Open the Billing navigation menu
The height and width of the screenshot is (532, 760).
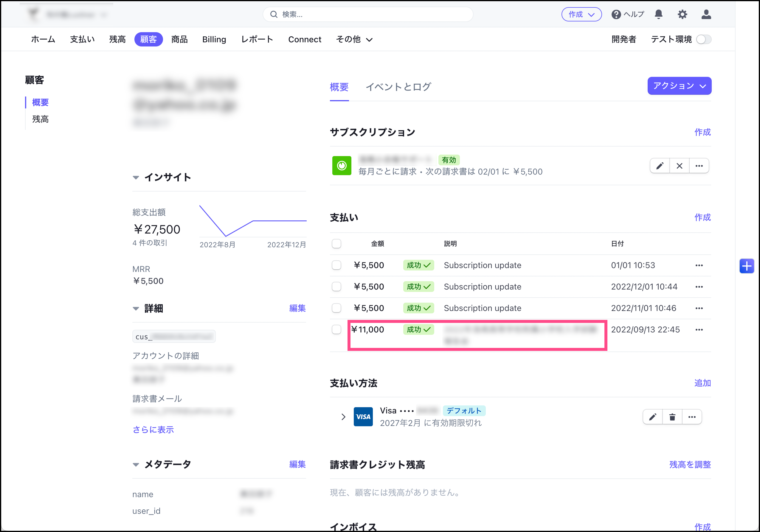pyautogui.click(x=214, y=39)
